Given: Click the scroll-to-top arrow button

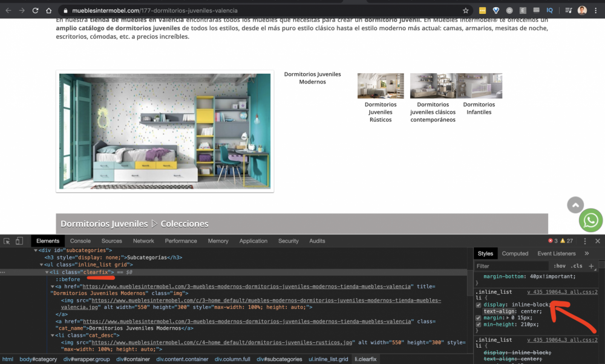Looking at the screenshot, I should [x=575, y=205].
